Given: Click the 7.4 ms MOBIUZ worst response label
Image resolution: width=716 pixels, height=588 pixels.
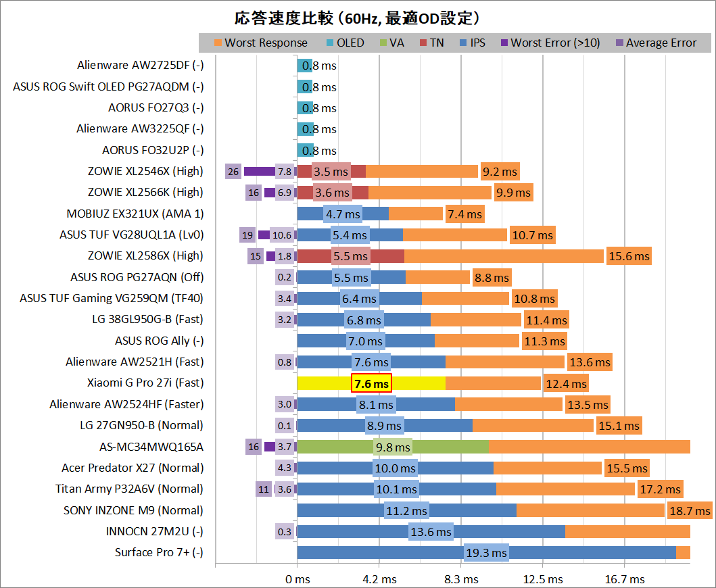Looking at the screenshot, I should point(465,214).
